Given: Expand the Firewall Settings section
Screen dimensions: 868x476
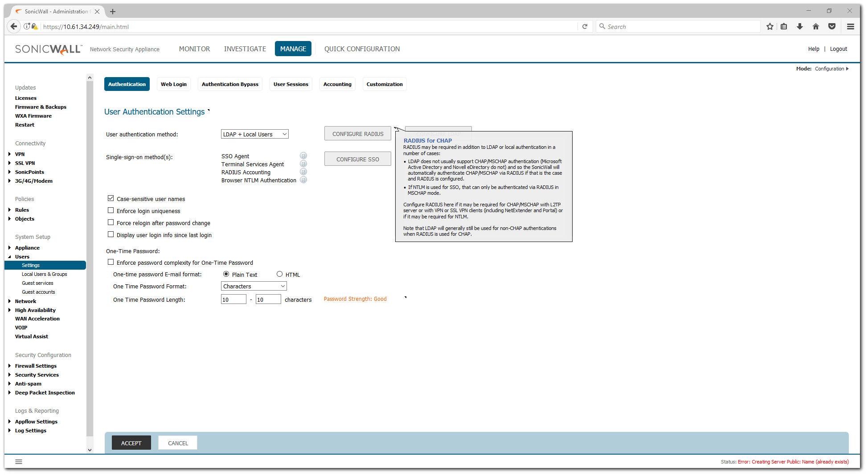Looking at the screenshot, I should point(9,366).
